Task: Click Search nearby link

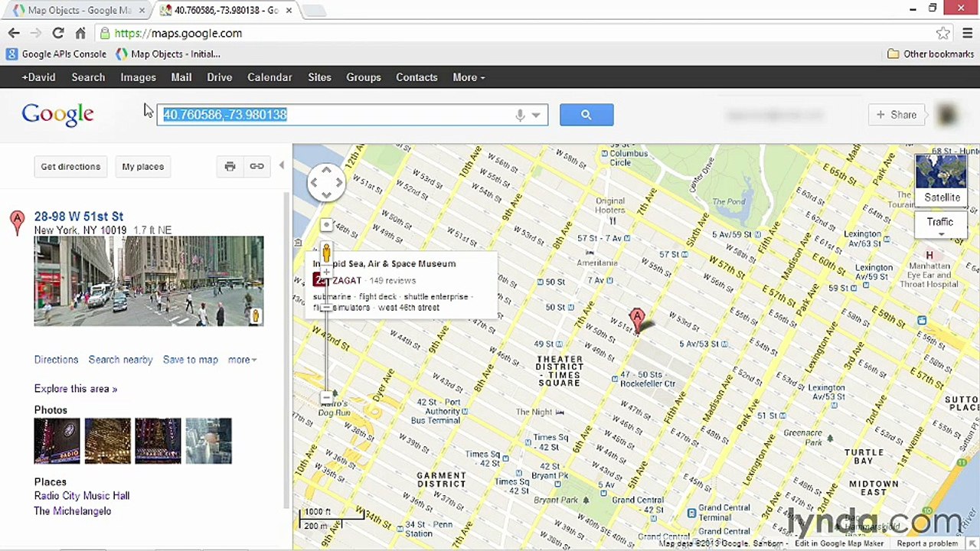Action: pyautogui.click(x=120, y=360)
